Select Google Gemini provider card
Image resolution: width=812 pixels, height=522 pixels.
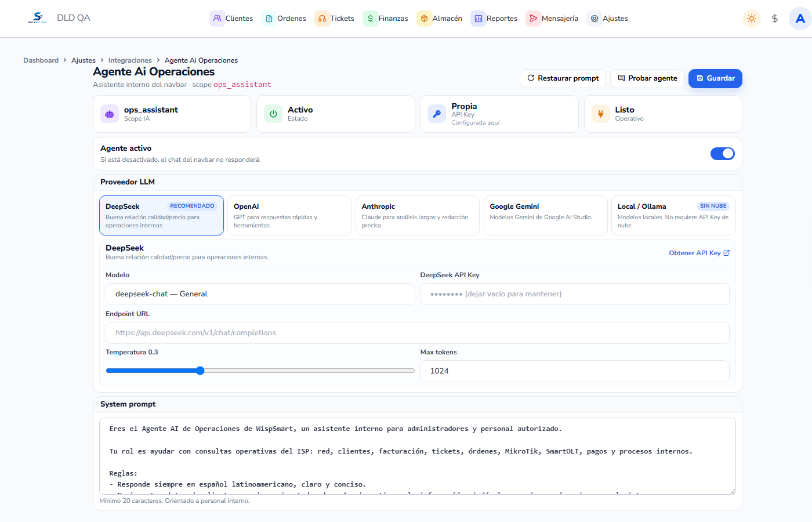[x=546, y=215]
